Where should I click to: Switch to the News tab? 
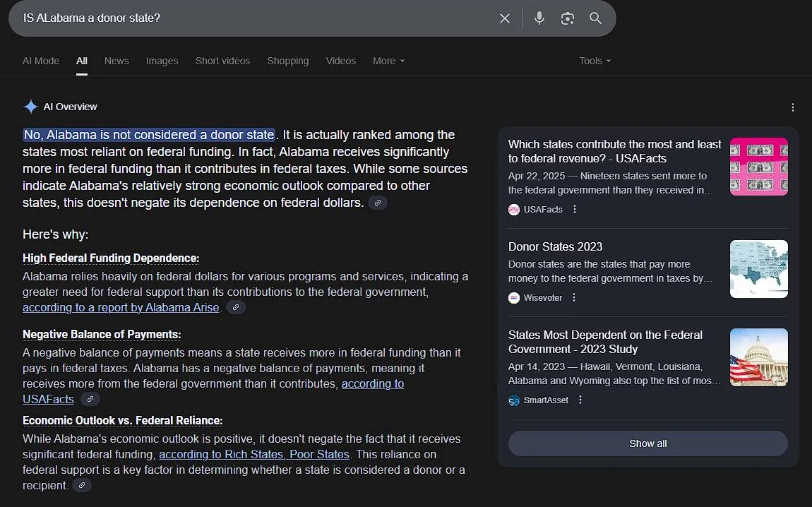pyautogui.click(x=117, y=61)
